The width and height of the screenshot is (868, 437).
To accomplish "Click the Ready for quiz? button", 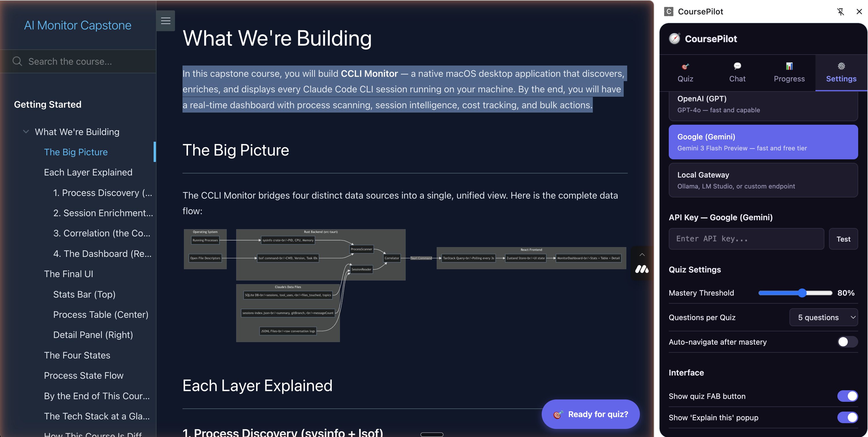I will [x=590, y=414].
